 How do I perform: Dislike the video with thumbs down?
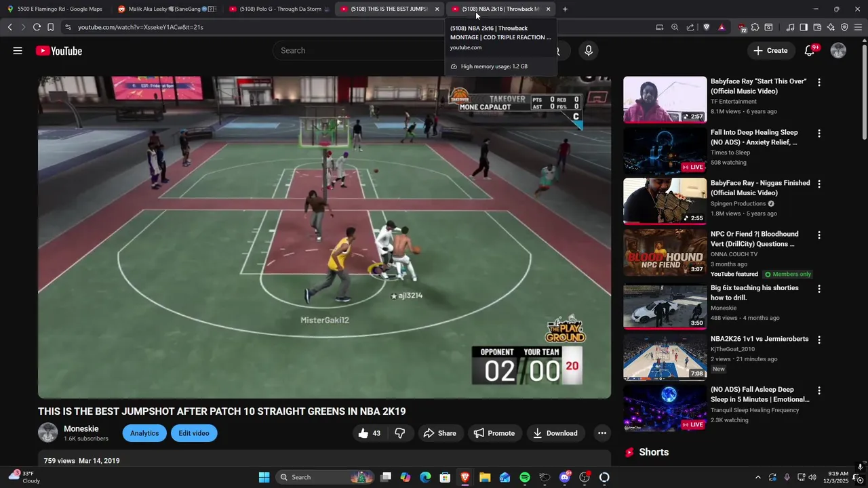[400, 433]
